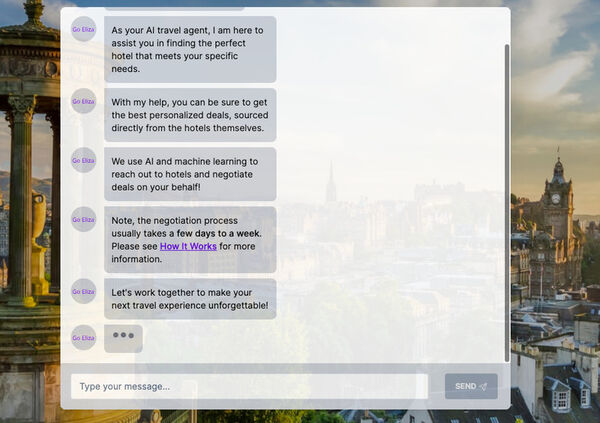Click Go Eliza avatar beside 'As your AI travel agent'
Image resolution: width=600 pixels, height=423 pixels.
pos(83,29)
